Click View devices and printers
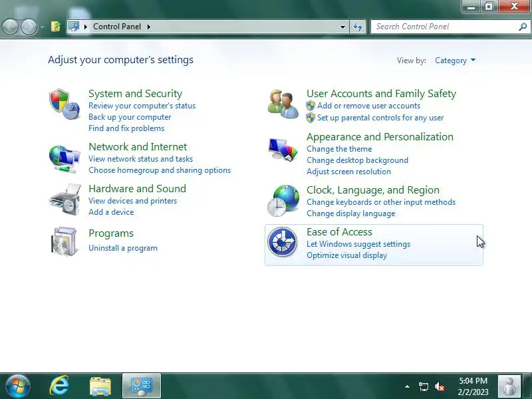This screenshot has height=399, width=532. pyautogui.click(x=132, y=201)
